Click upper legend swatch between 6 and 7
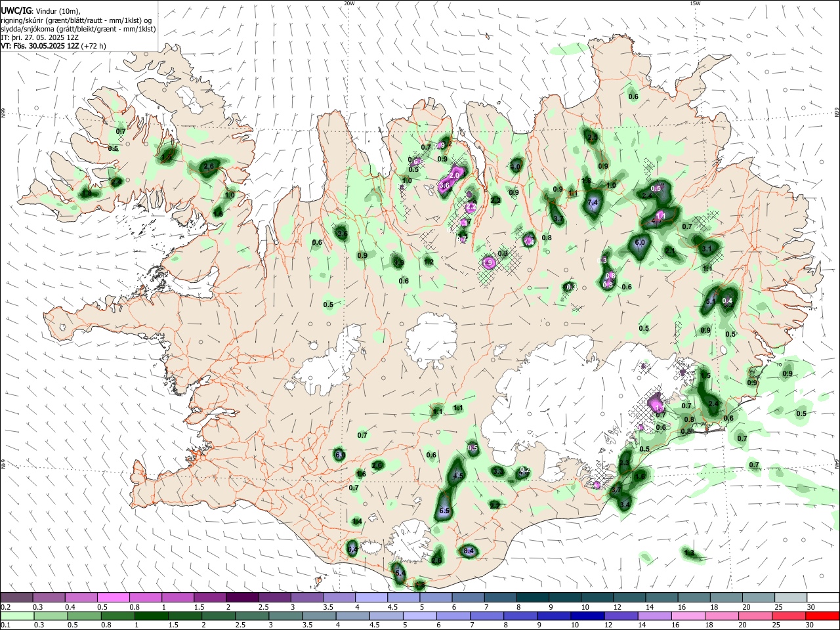Image resolution: width=840 pixels, height=630 pixels. tap(467, 598)
